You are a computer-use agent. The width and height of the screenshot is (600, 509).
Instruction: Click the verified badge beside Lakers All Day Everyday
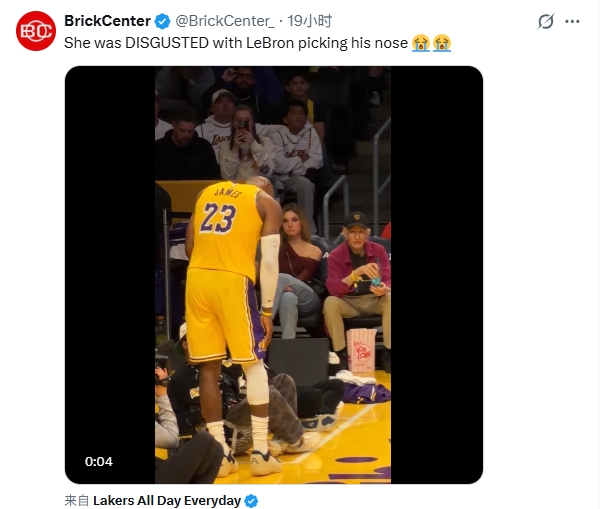coord(252,500)
